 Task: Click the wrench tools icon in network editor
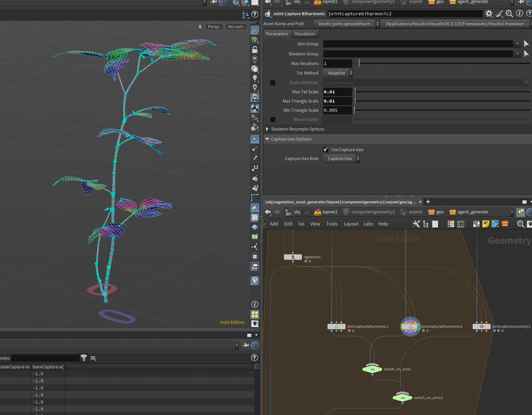click(416, 224)
